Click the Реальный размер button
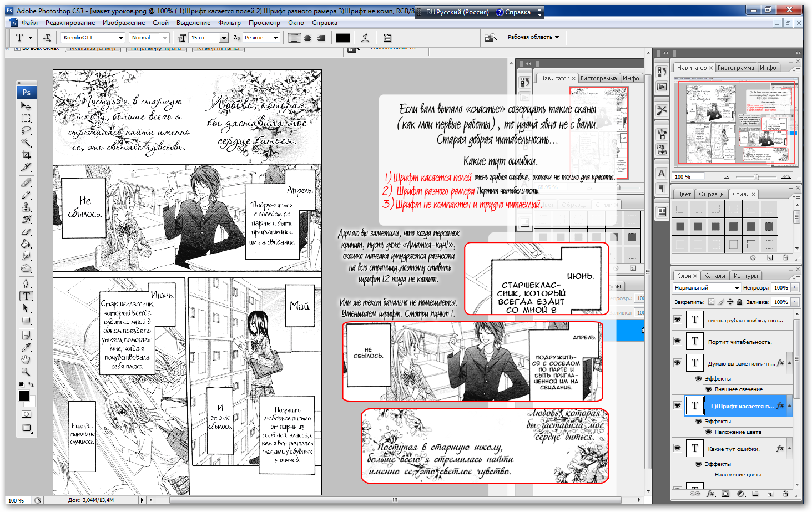Image resolution: width=812 pixels, height=512 pixels. click(x=93, y=49)
